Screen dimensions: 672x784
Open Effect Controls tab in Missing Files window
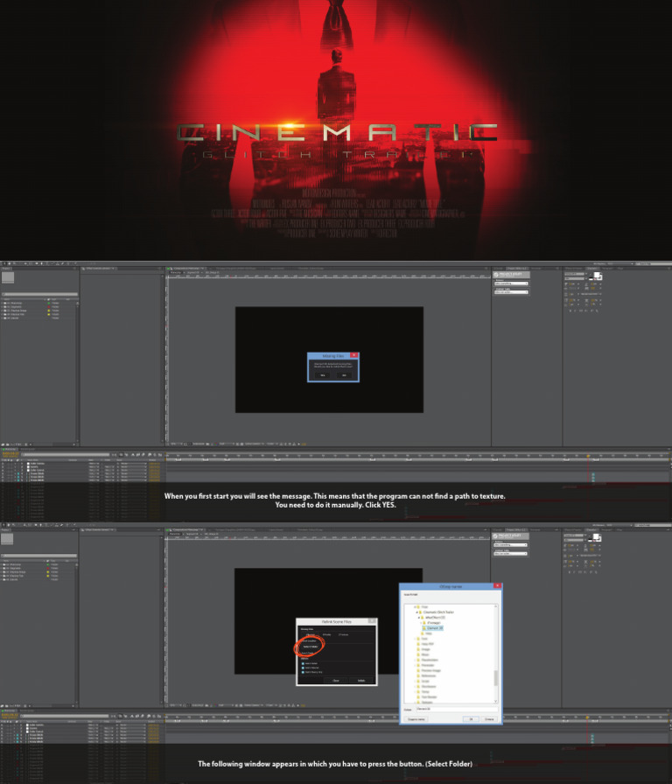pyautogui.click(x=100, y=269)
